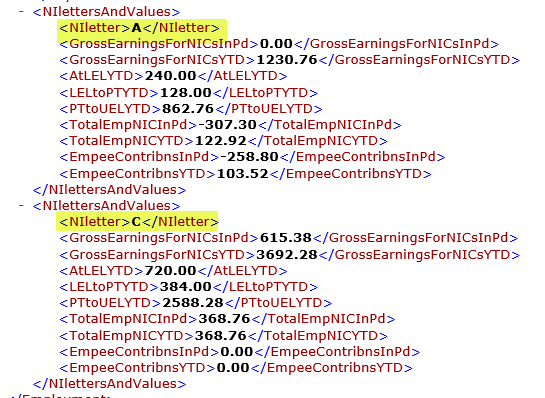The height and width of the screenshot is (398, 545).
Task: Collapse the first NIlettersAndValues node
Action: tap(22, 12)
